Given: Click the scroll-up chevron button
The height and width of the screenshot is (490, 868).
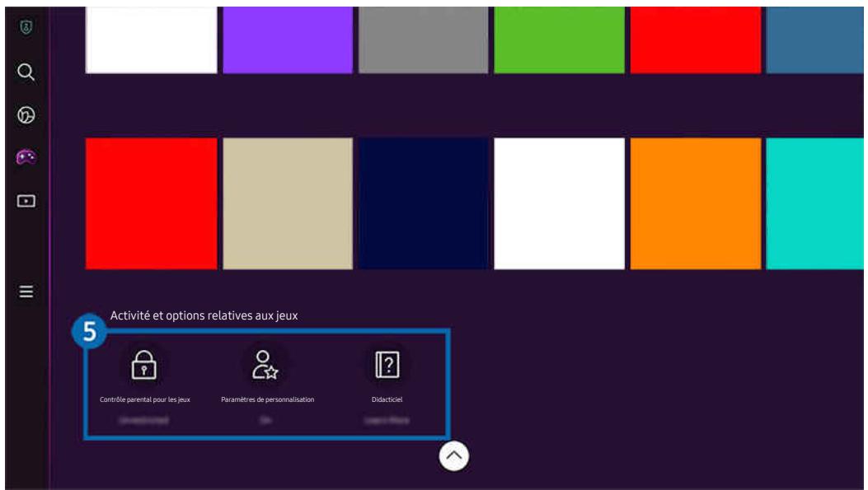Looking at the screenshot, I should coord(454,456).
